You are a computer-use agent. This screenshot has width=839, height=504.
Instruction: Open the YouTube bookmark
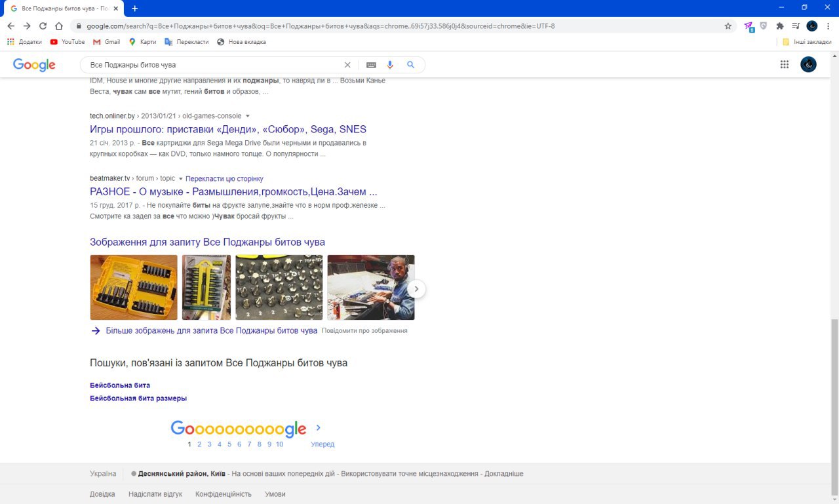[68, 42]
